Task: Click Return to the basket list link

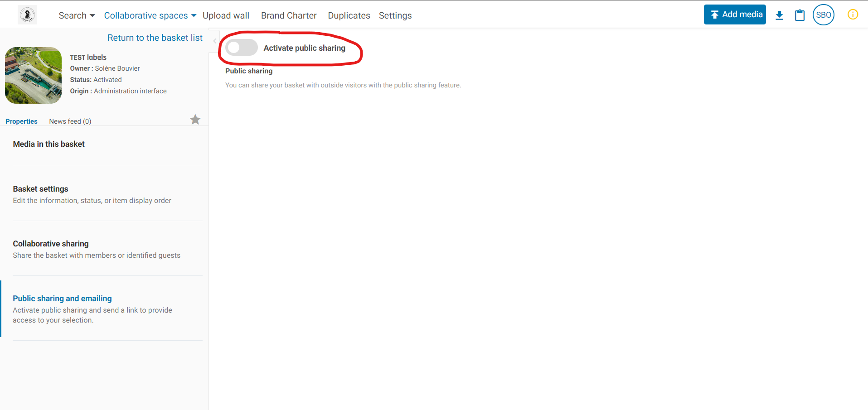Action: coord(155,38)
